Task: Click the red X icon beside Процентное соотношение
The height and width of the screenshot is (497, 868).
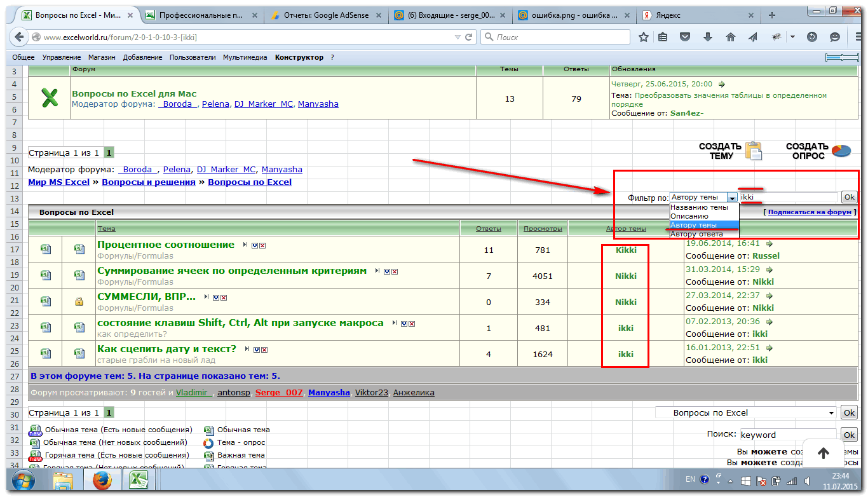Action: coord(262,245)
